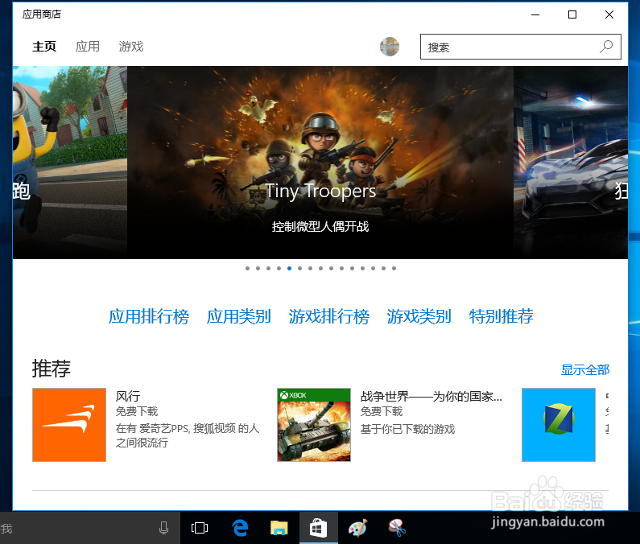
Task: Open 应用排行榜 link
Action: [149, 317]
